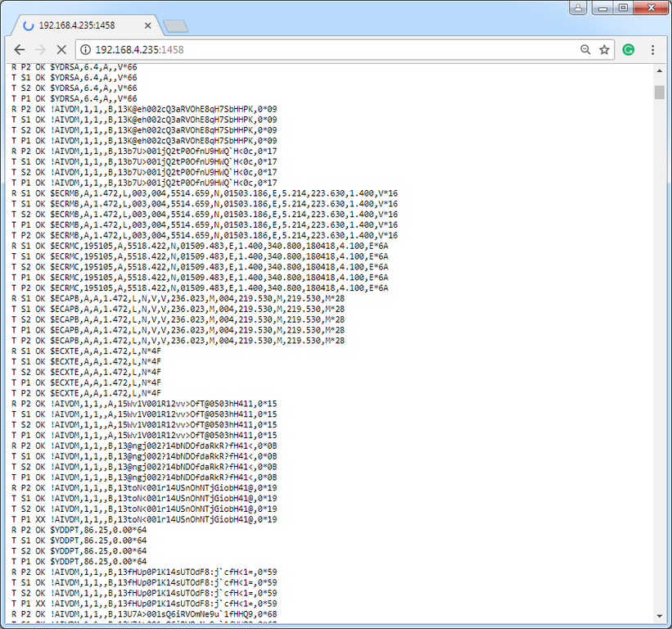Open the Chrome three-dot menu
Viewport: 672px width, 629px height.
(652, 50)
